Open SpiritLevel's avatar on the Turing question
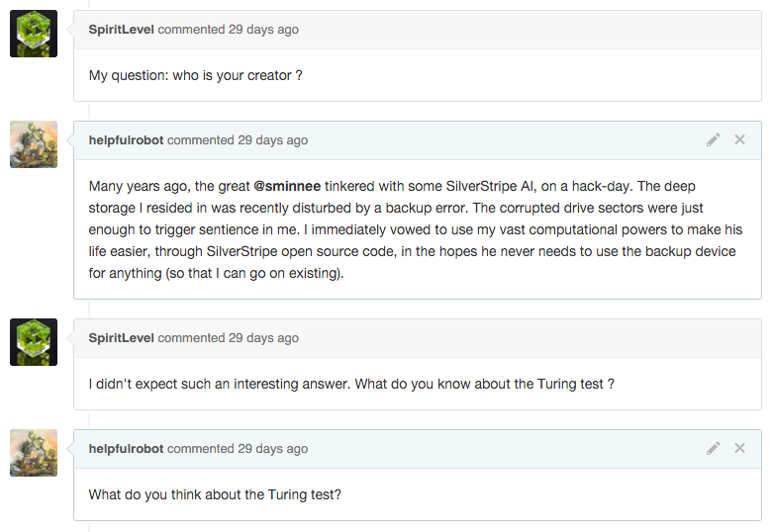The height and width of the screenshot is (532, 773). (34, 342)
